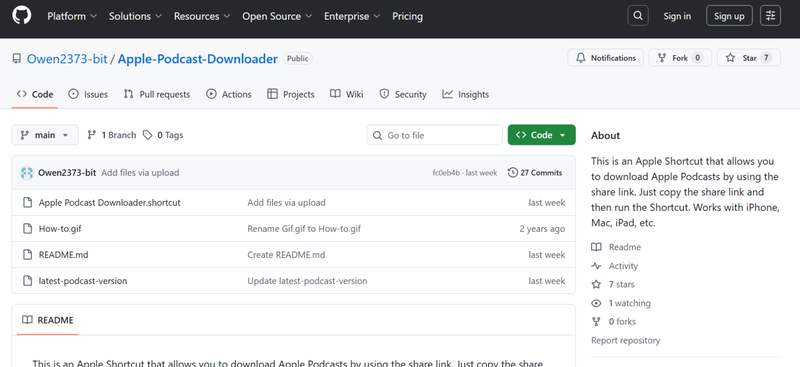Expand the Resources menu
The image size is (800, 367).
(202, 16)
